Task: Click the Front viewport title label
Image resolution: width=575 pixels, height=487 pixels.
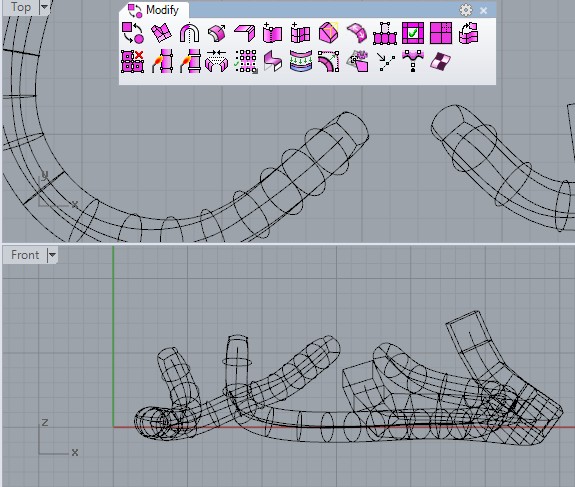Action: coord(25,255)
